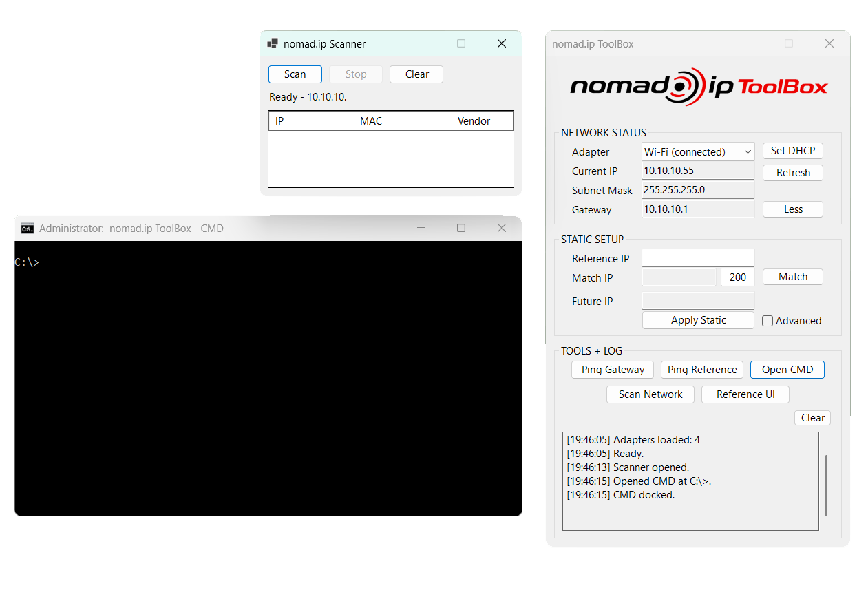Click the 'Ready - 10.10.10.' status text
This screenshot has height=590, width=868.
308,97
